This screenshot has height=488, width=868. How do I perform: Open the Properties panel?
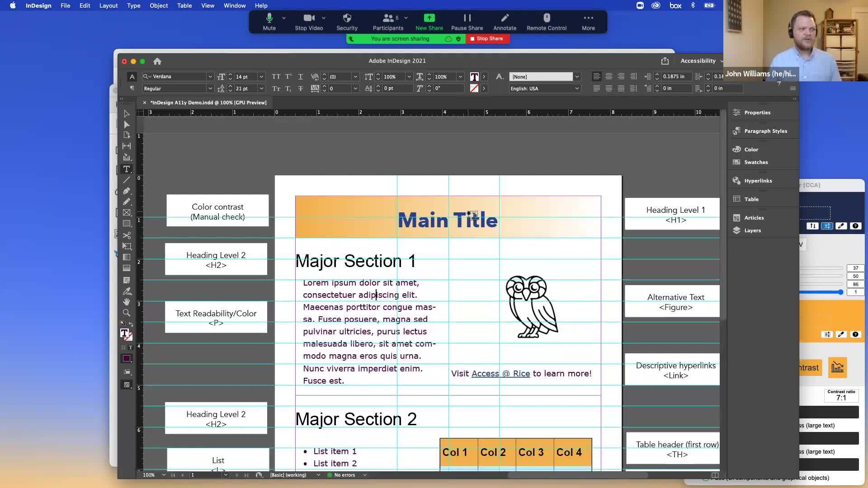click(757, 113)
